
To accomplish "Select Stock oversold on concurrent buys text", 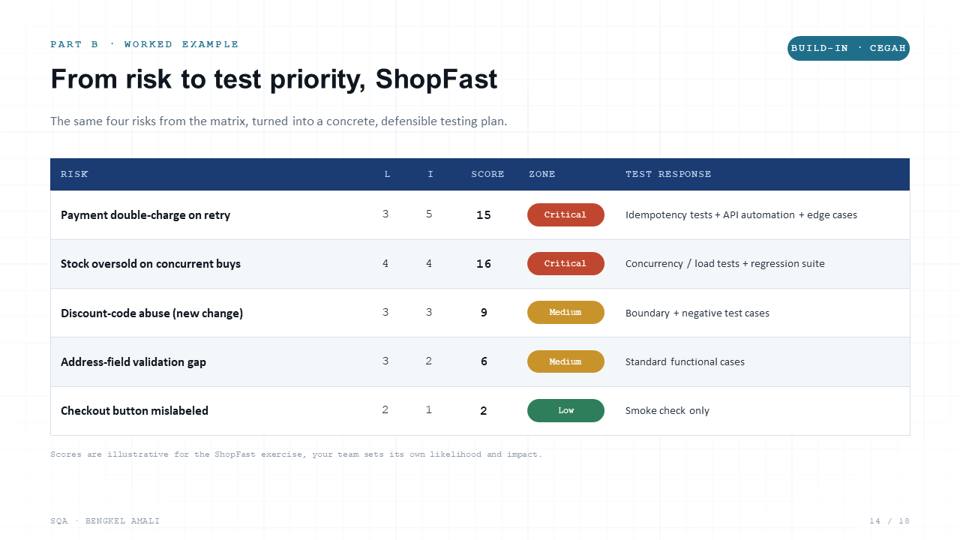I will tap(151, 264).
